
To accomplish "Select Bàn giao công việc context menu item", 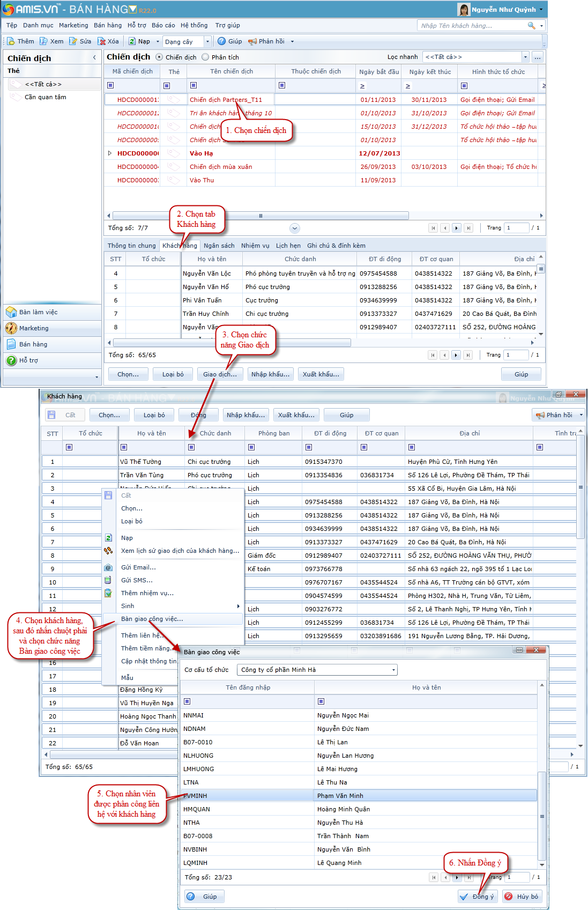I will pyautogui.click(x=152, y=619).
